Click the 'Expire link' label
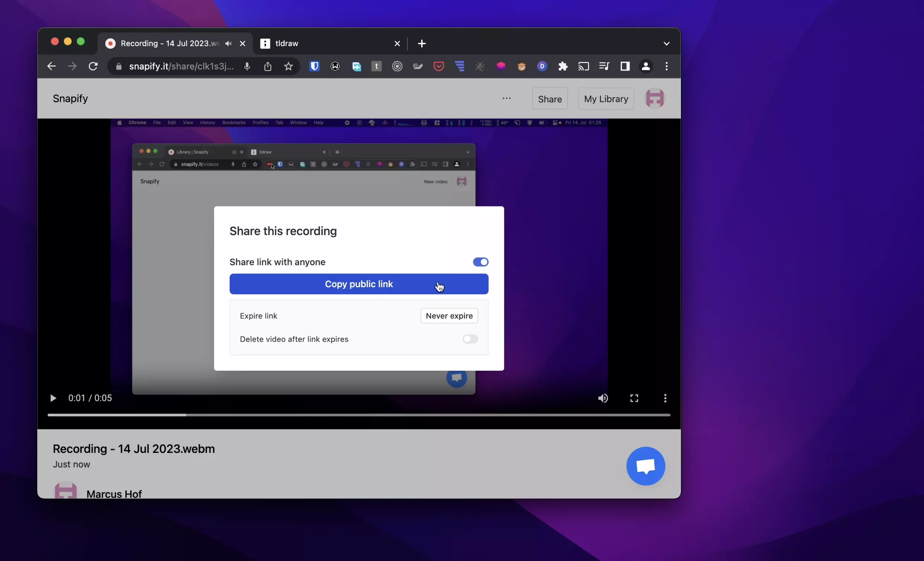 point(258,316)
